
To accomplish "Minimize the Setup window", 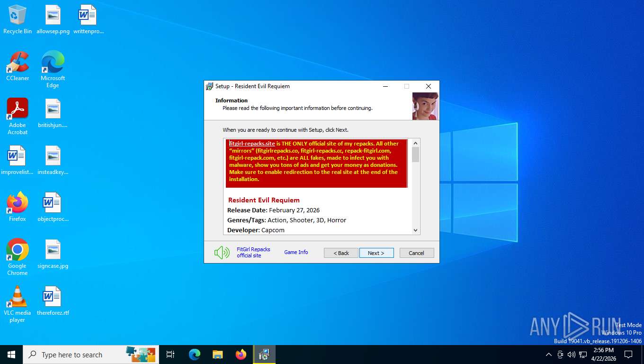I will pyautogui.click(x=385, y=86).
